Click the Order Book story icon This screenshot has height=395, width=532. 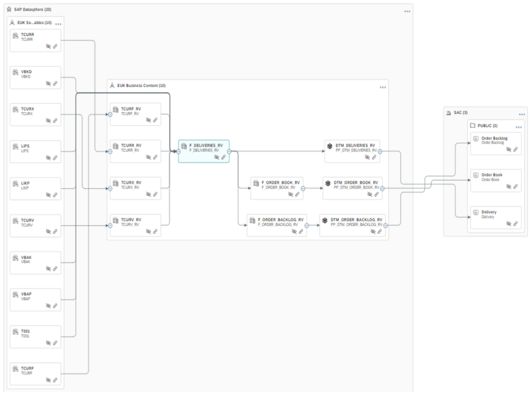coord(476,176)
